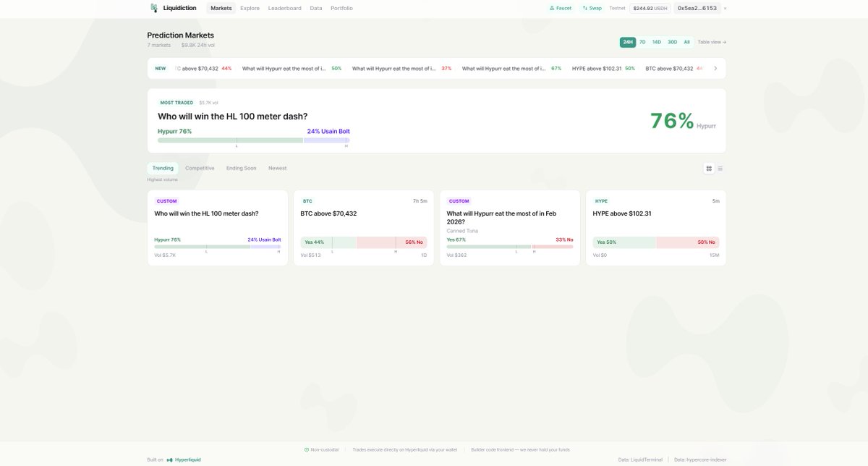Open the HYPE above $102.31 card
This screenshot has height=466, width=868.
(x=656, y=228)
